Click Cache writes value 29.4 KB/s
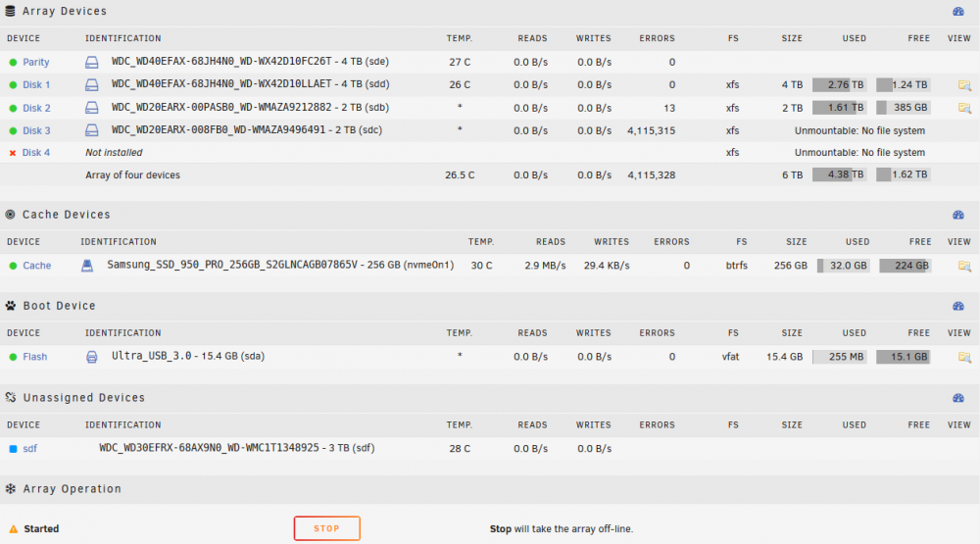The width and height of the screenshot is (980, 544). pyautogui.click(x=607, y=266)
